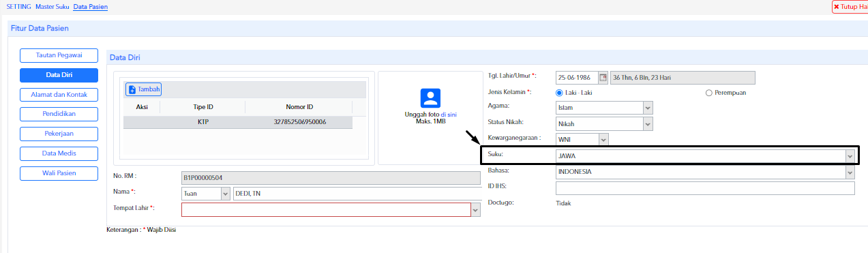
Task: Open the Data Medis section
Action: tap(59, 153)
